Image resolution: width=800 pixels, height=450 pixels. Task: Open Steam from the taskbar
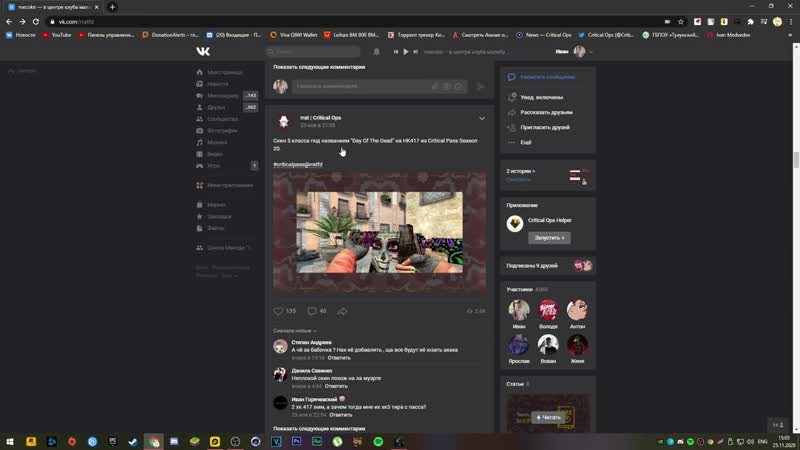(133, 441)
